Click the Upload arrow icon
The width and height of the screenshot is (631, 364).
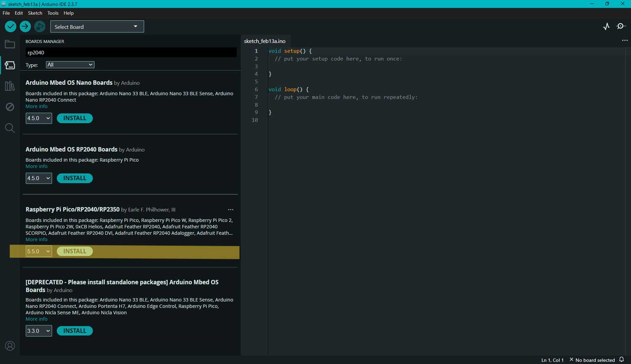point(25,27)
